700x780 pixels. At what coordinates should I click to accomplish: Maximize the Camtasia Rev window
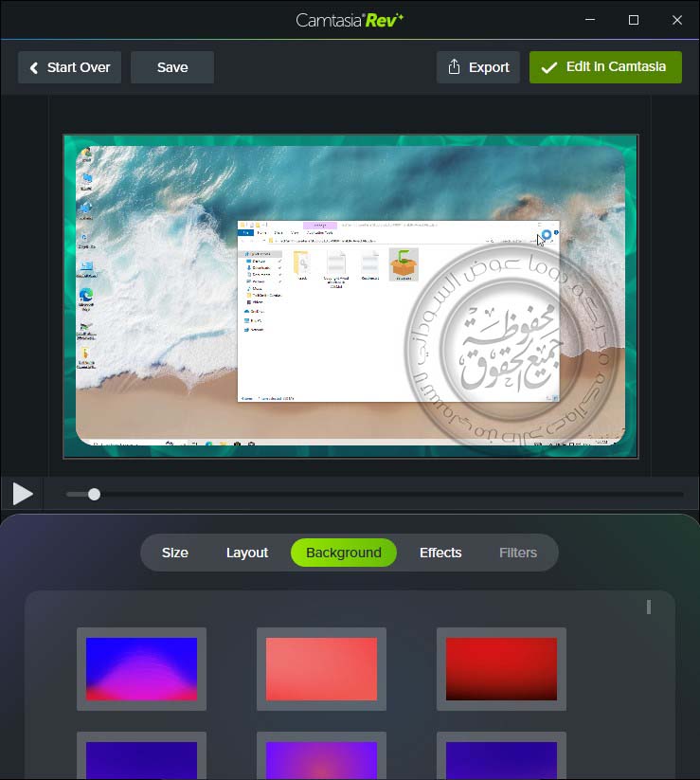pyautogui.click(x=634, y=20)
